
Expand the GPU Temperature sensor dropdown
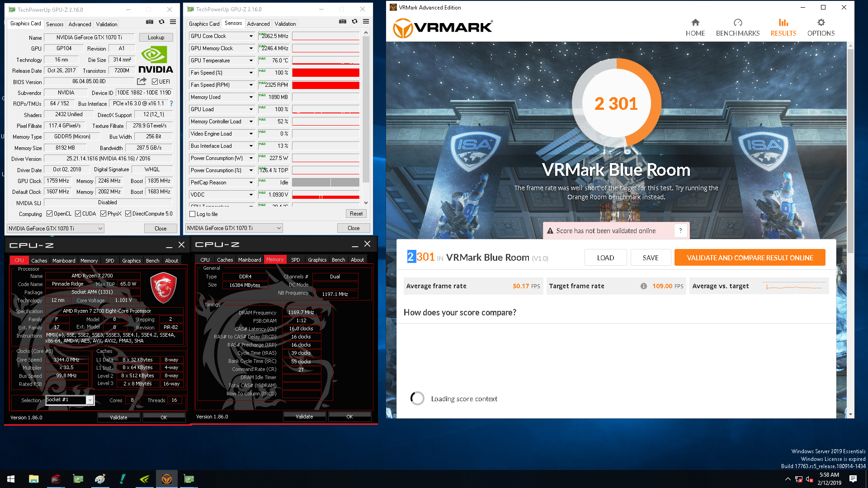(251, 61)
